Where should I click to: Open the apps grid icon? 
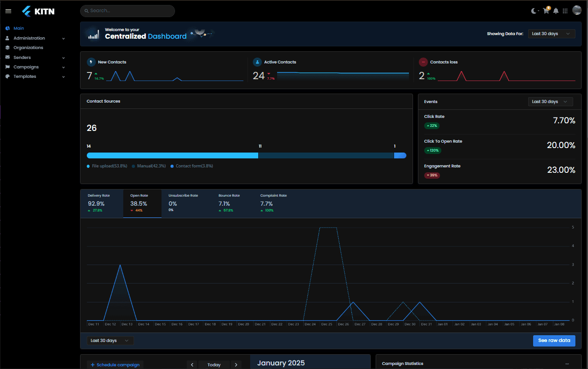[565, 11]
